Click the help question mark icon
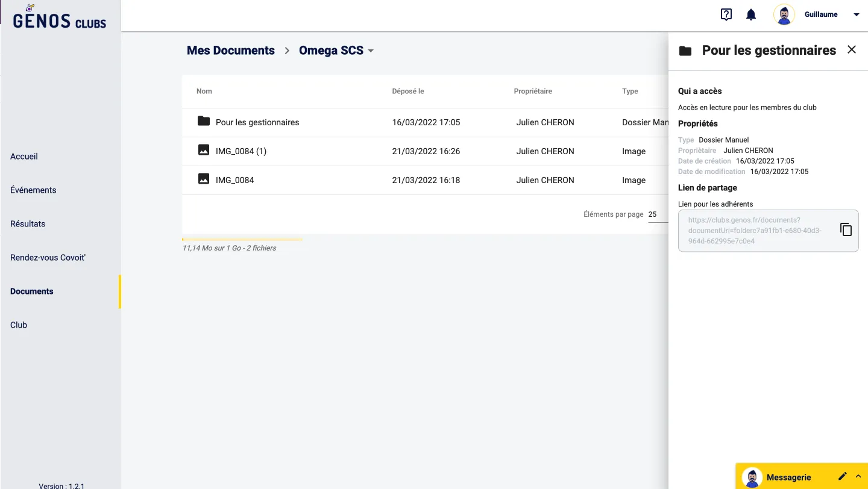The height and width of the screenshot is (489, 868). coord(726,15)
